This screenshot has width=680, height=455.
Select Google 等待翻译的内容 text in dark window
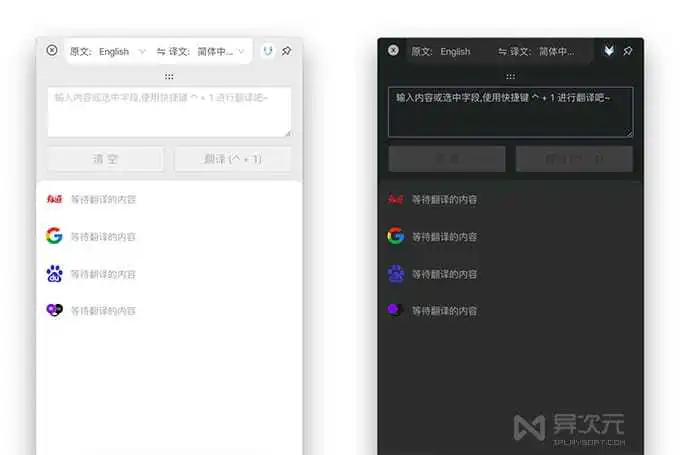click(x=445, y=237)
